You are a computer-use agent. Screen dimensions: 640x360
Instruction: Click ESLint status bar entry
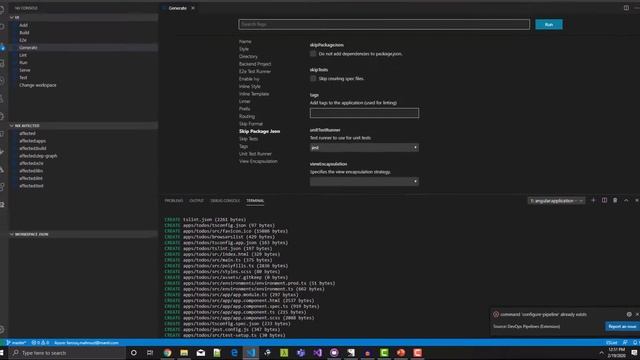click(x=611, y=343)
